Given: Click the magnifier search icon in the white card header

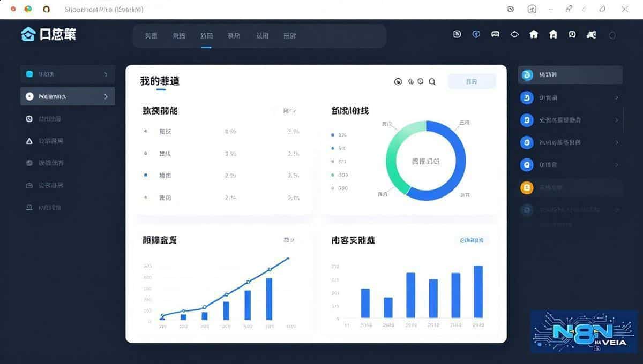Looking at the screenshot, I should 432,81.
